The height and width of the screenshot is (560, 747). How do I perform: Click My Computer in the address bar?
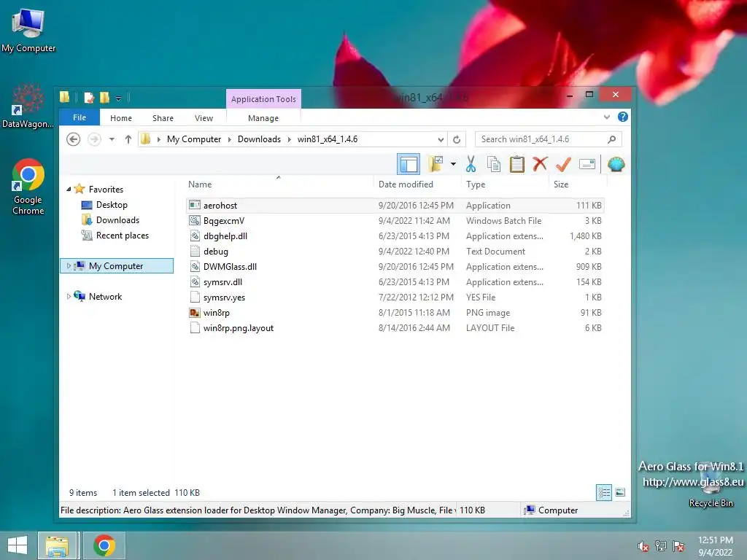pos(194,139)
